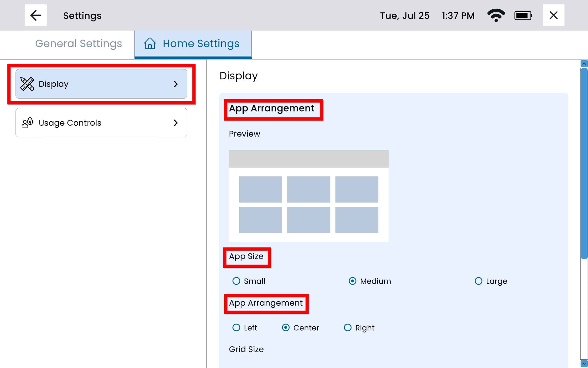Expand the Usage Controls chevron arrow
The width and height of the screenshot is (588, 368).
(176, 123)
